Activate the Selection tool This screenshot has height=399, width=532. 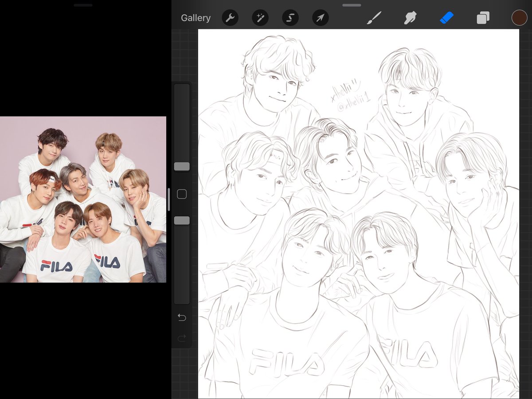pos(290,18)
